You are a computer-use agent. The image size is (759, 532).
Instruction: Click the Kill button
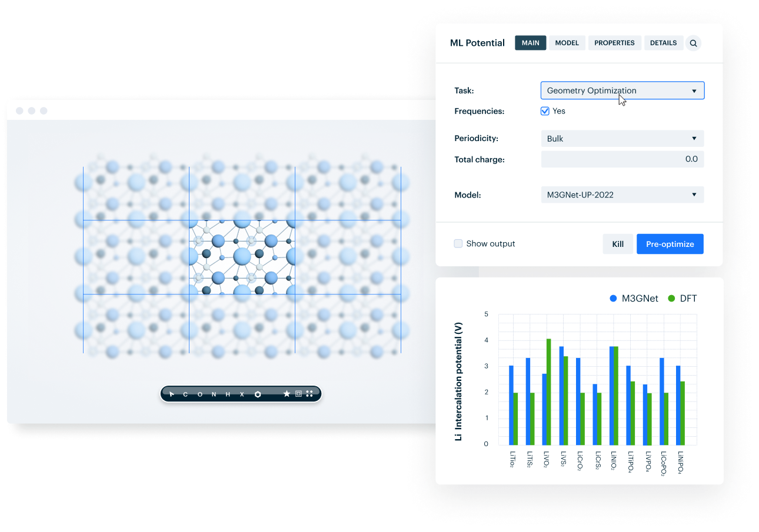click(618, 243)
